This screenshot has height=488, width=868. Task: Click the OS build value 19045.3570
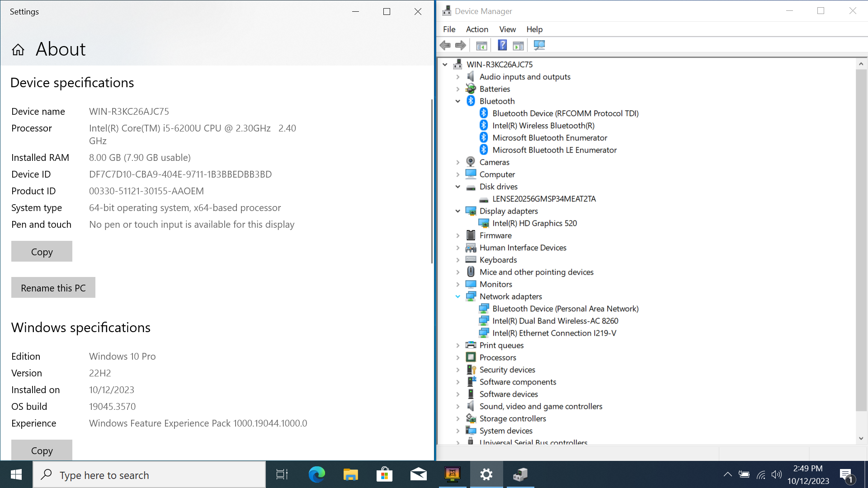pyautogui.click(x=112, y=407)
